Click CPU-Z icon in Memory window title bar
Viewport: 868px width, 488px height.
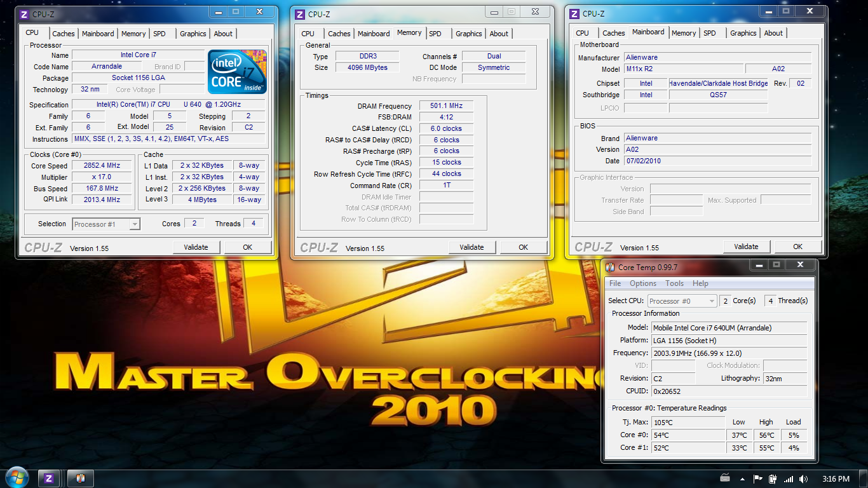tap(299, 14)
